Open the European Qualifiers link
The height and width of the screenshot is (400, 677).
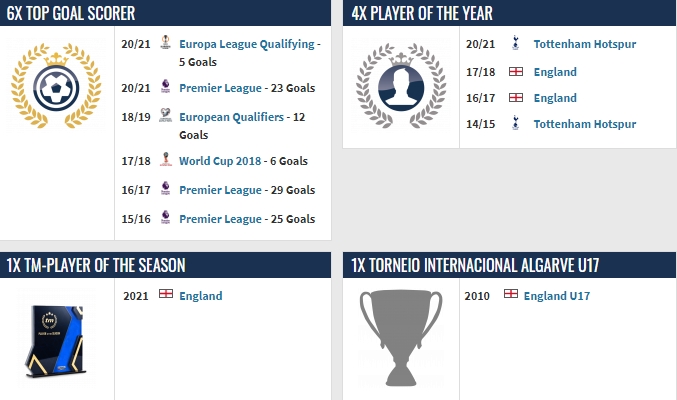tap(231, 117)
